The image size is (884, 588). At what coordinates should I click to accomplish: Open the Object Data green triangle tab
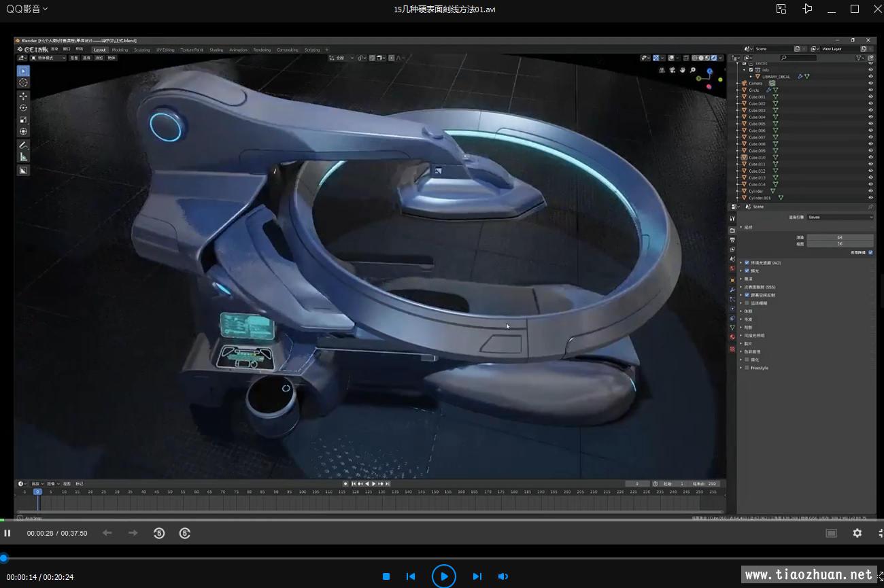coord(732,328)
